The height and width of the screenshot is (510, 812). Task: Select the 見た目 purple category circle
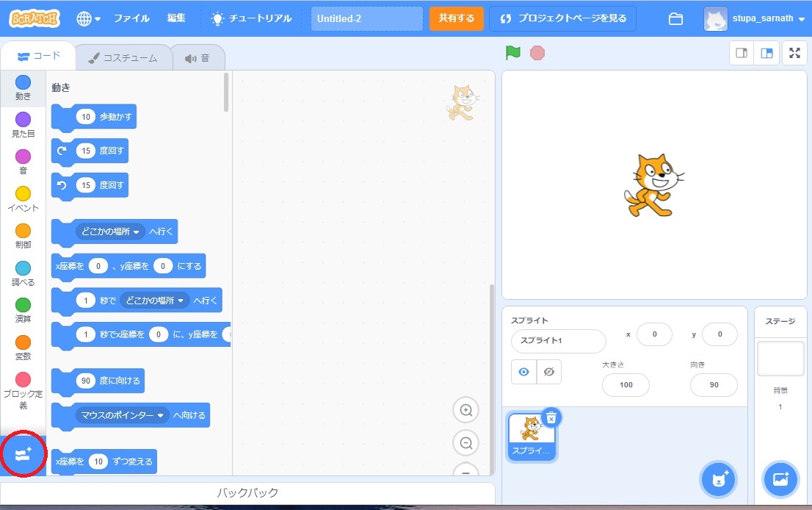23,119
